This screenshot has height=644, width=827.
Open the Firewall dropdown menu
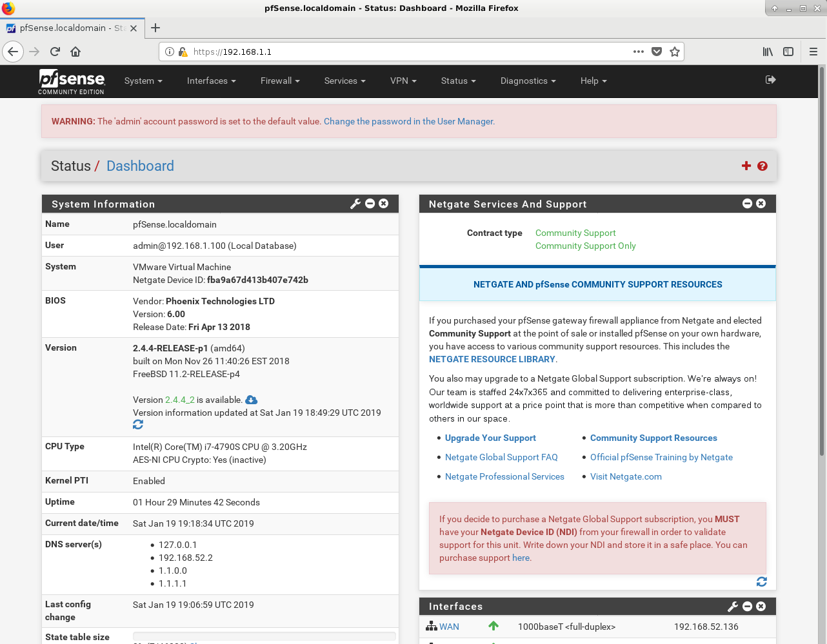coord(280,81)
